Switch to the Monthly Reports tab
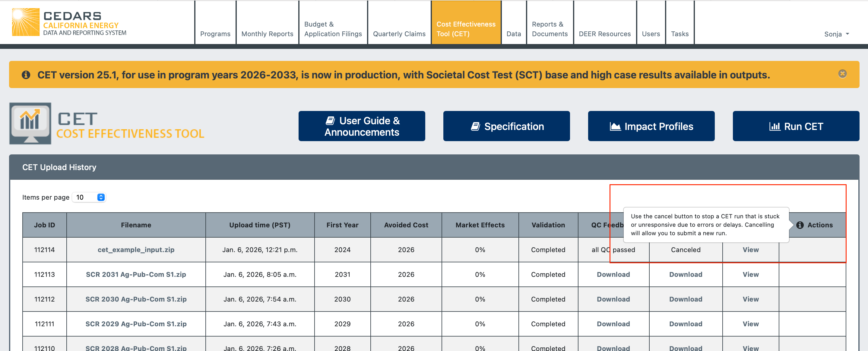This screenshot has height=351, width=868. tap(267, 34)
